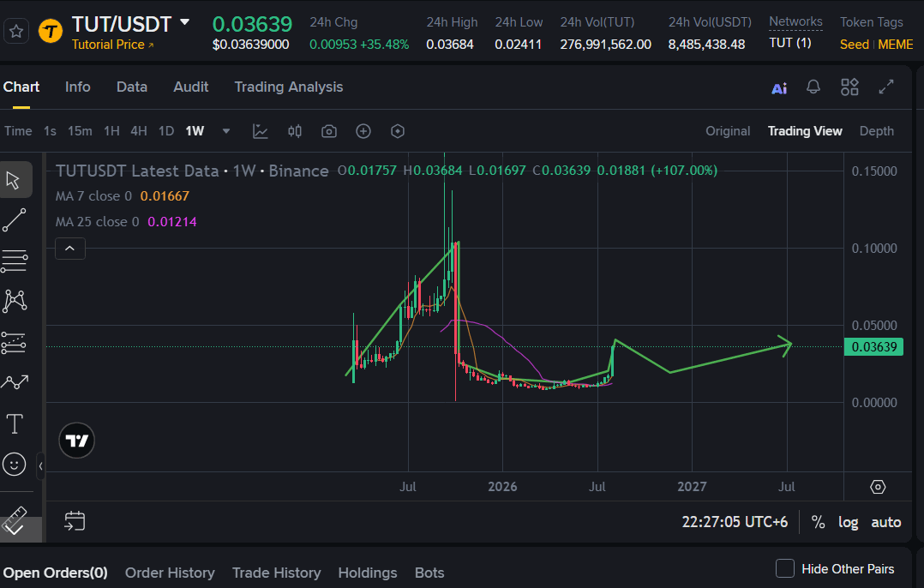Click the TUTUSDT Latest Data chart title
The width and height of the screenshot is (924, 588).
[x=192, y=171]
